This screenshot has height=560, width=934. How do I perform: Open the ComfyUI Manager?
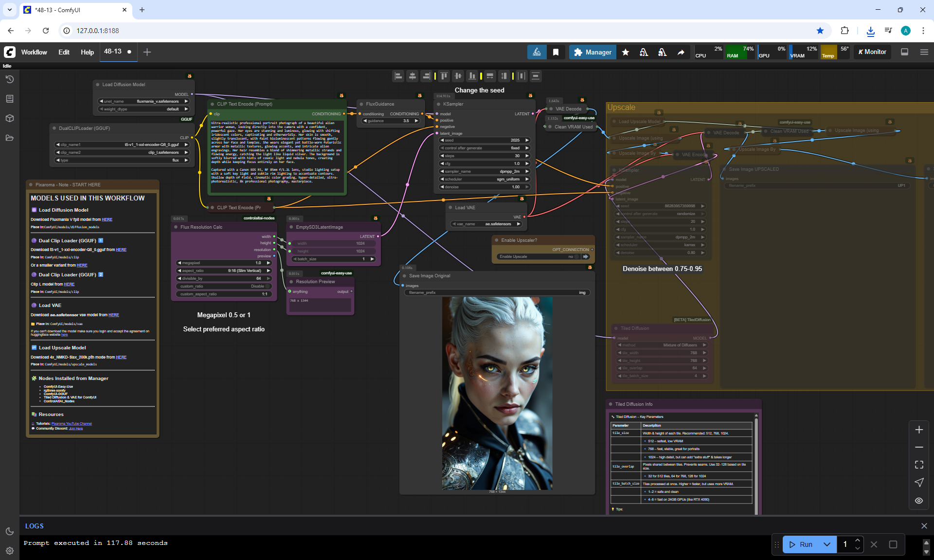592,52
